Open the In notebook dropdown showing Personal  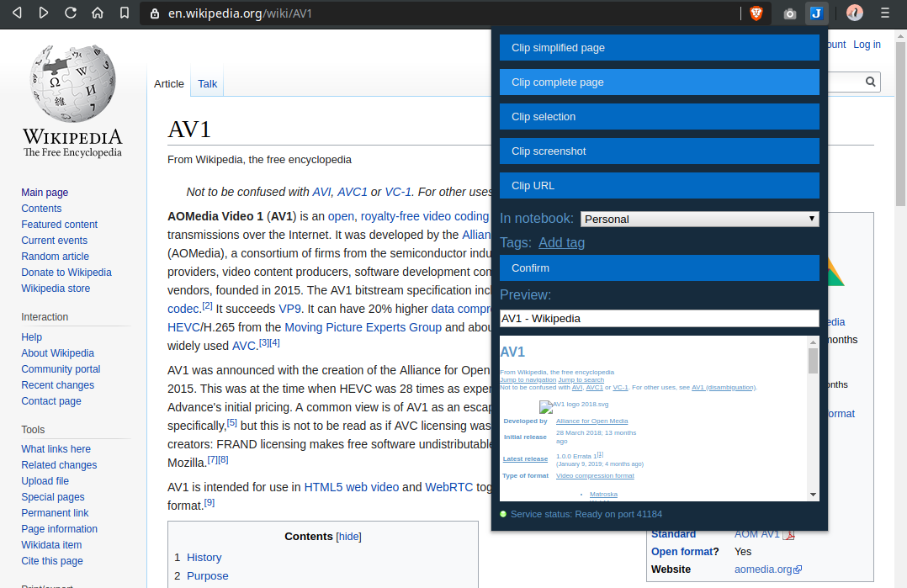pyautogui.click(x=698, y=218)
